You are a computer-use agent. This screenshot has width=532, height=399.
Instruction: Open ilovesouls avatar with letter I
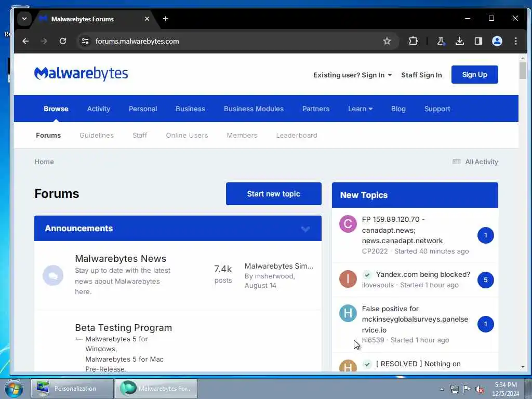pyautogui.click(x=348, y=279)
